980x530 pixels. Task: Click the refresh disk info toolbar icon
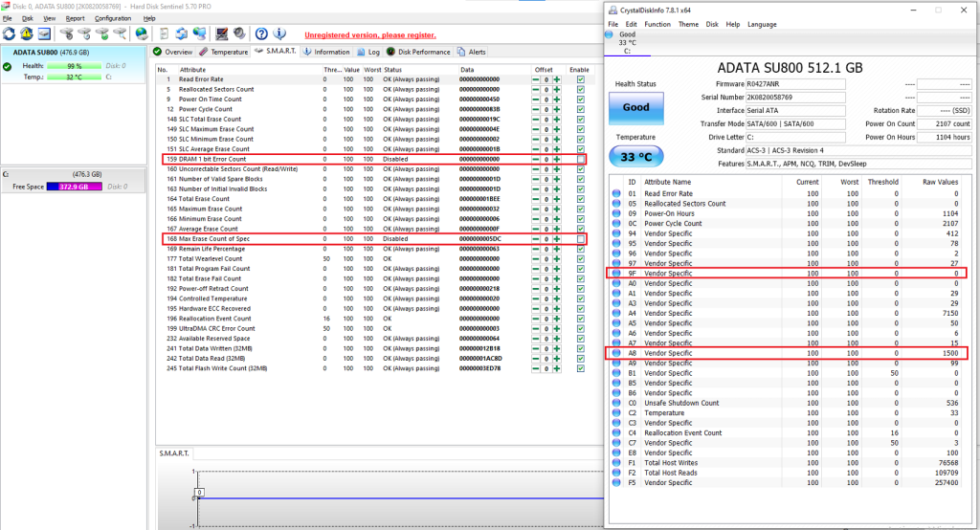(9, 33)
